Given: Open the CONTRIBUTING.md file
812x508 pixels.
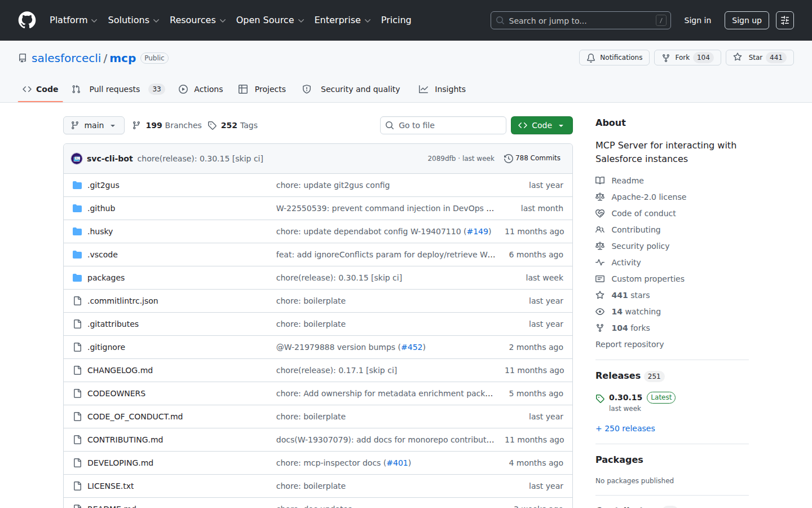Looking at the screenshot, I should pyautogui.click(x=125, y=440).
